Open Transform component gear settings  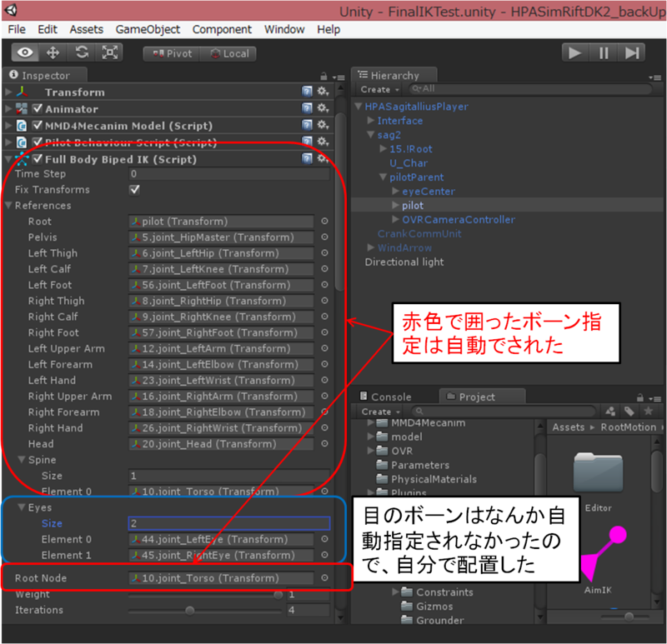click(x=323, y=92)
